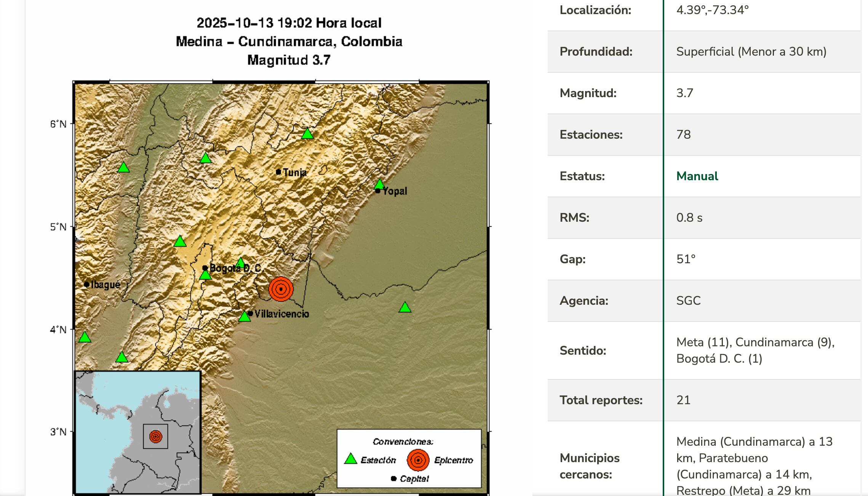Screen dimensions: 868x496
Task: Click the Tunja city label
Action: pyautogui.click(x=294, y=172)
